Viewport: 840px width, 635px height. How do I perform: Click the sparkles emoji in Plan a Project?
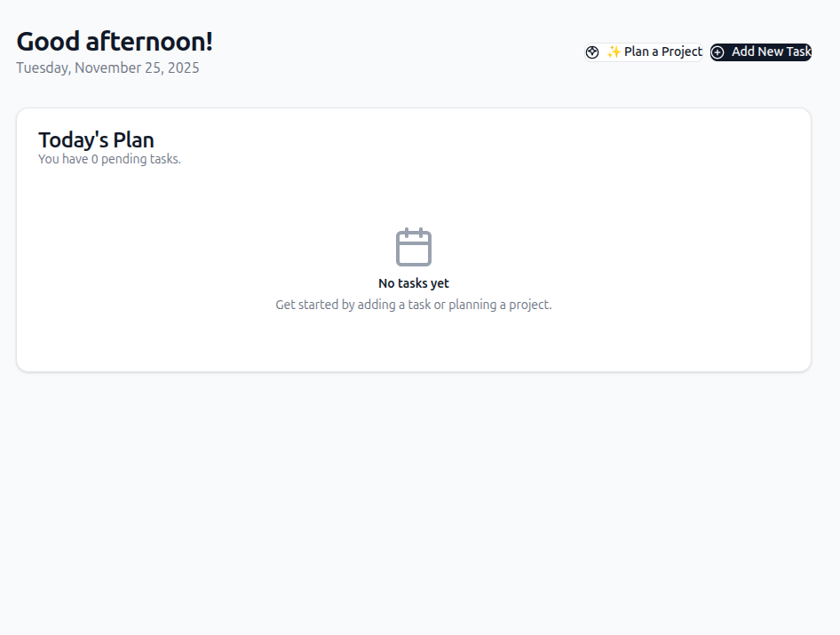tap(614, 52)
